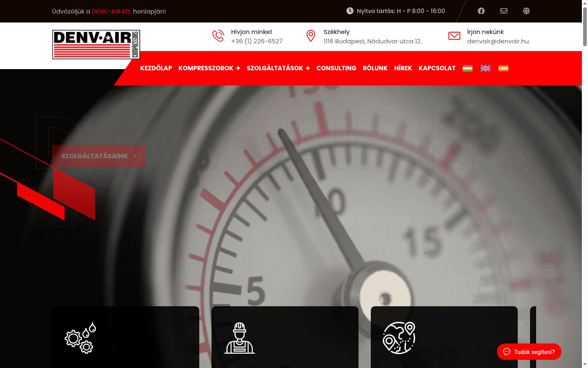Click the red envelope icon near Írjon nekünk
Viewport: 588px width, 368px height.
[454, 36]
